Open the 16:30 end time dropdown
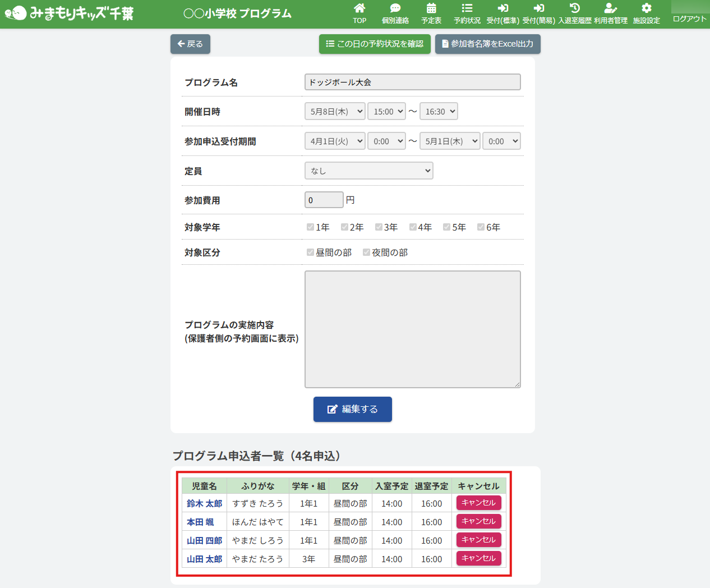This screenshot has height=588, width=710. tap(439, 111)
